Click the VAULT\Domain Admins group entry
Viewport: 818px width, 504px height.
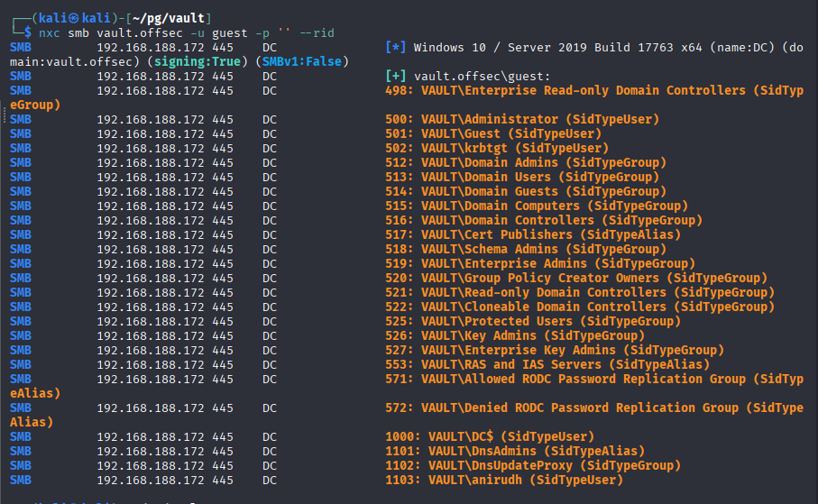(x=526, y=163)
